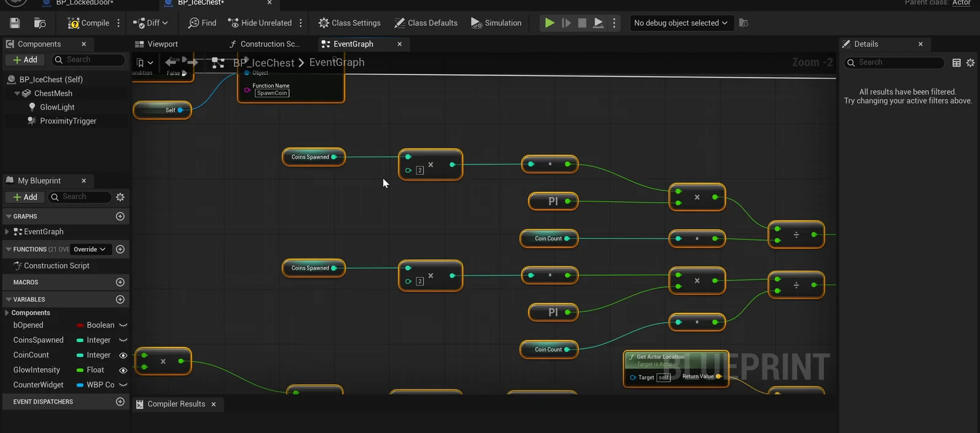Toggle GlowIntensity variable visibility eye
The width and height of the screenshot is (980, 433).
(123, 370)
